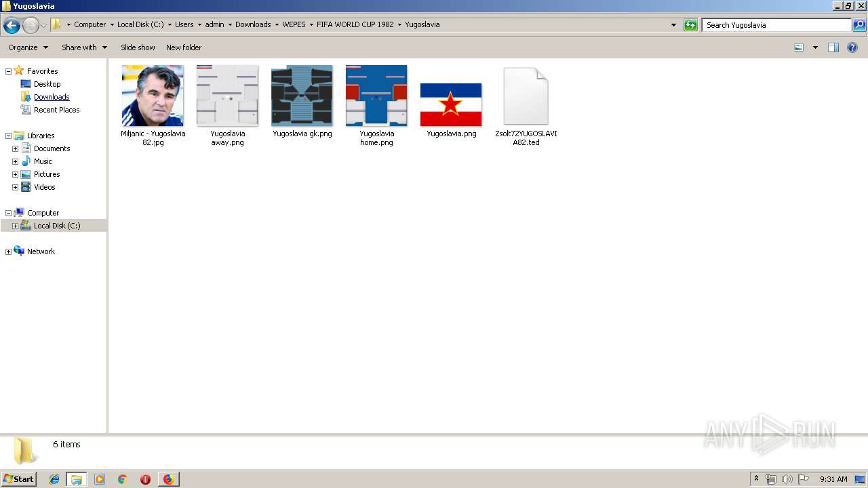The image size is (868, 488).
Task: Click the Windows Explorer taskbar icon
Action: (x=77, y=479)
